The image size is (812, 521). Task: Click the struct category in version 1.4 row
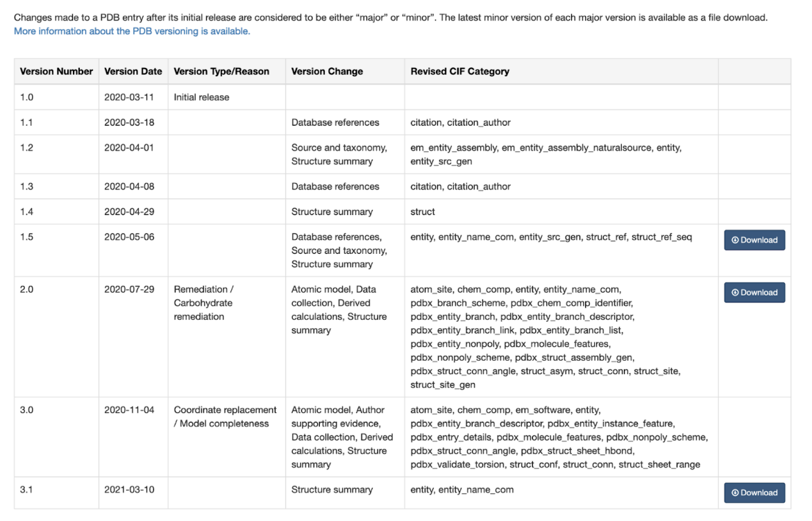tap(423, 212)
